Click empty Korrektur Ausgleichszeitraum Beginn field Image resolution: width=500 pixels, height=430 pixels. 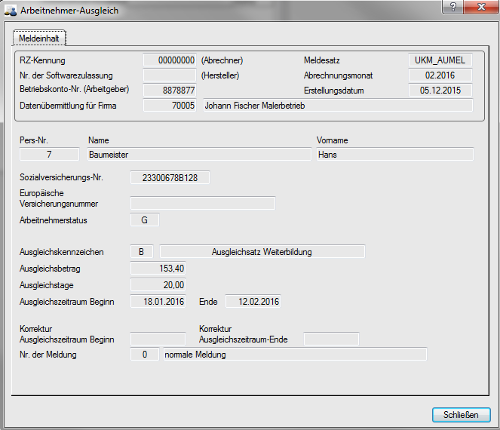click(x=158, y=339)
